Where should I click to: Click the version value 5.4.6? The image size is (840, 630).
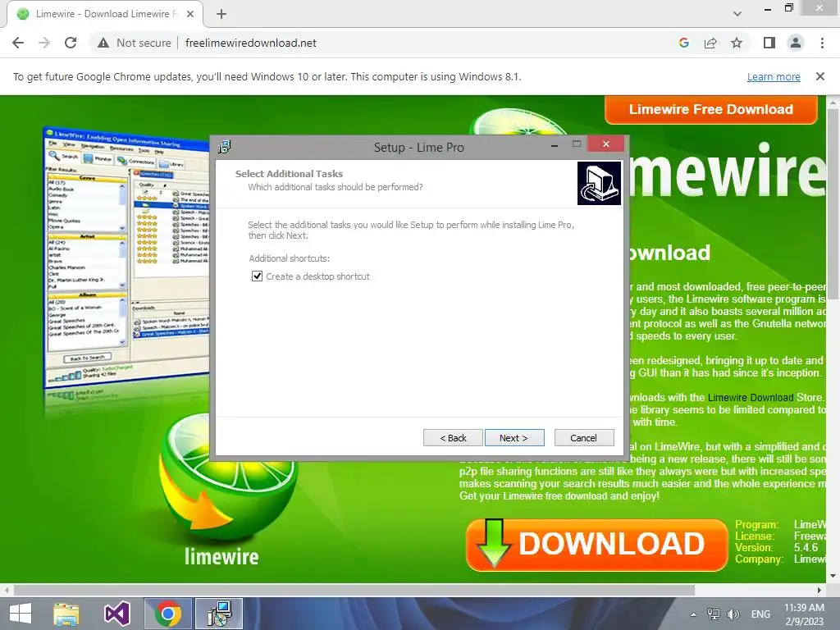pyautogui.click(x=806, y=547)
